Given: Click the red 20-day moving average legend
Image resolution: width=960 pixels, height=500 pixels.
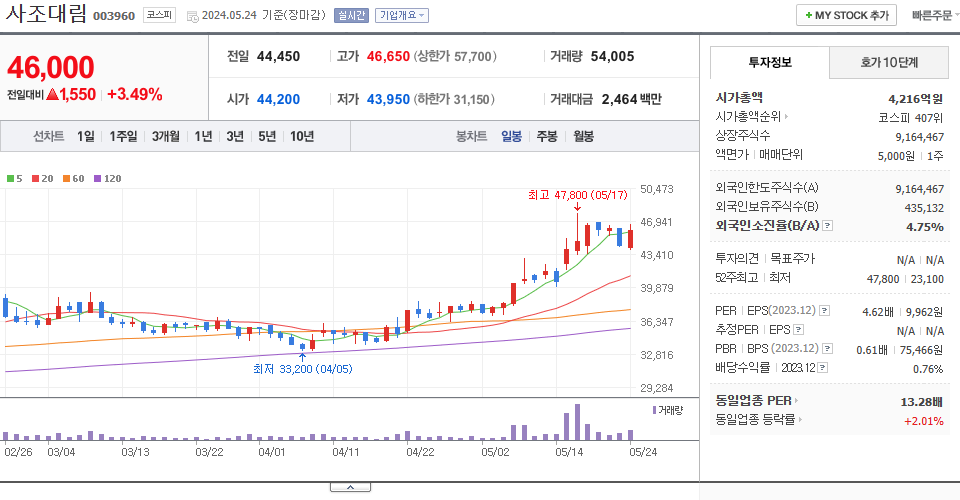Looking at the screenshot, I should pos(43,179).
